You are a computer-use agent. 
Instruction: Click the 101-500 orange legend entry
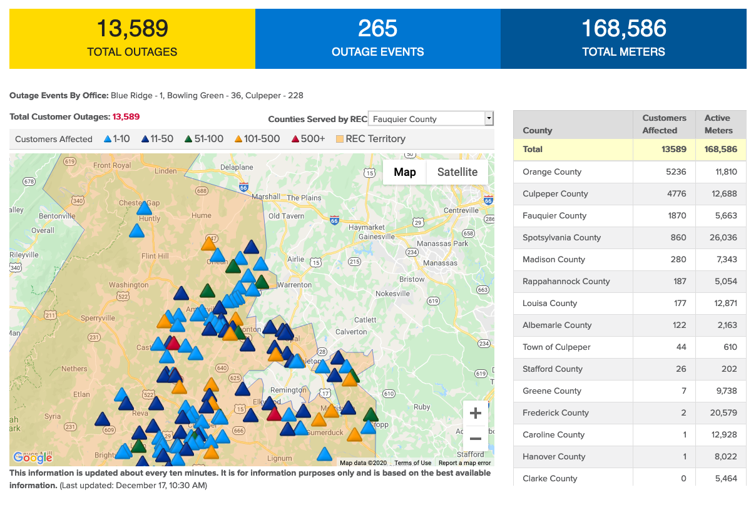257,139
